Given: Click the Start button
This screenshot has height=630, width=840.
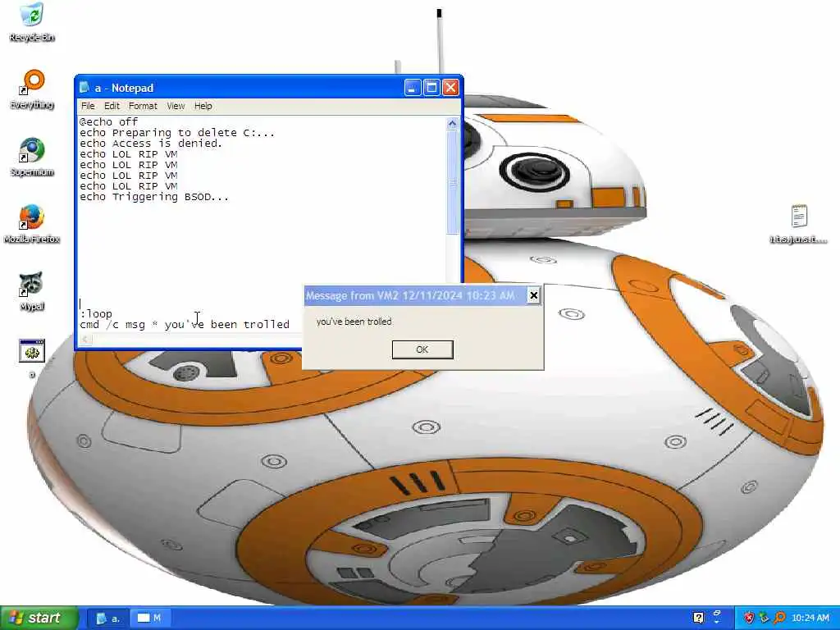Looking at the screenshot, I should (x=39, y=618).
